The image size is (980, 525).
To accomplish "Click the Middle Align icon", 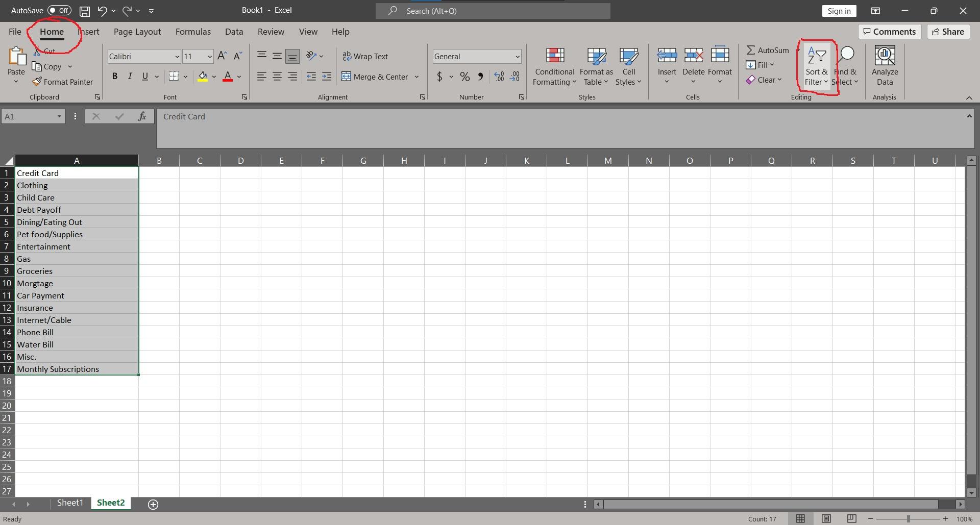I will click(x=277, y=56).
